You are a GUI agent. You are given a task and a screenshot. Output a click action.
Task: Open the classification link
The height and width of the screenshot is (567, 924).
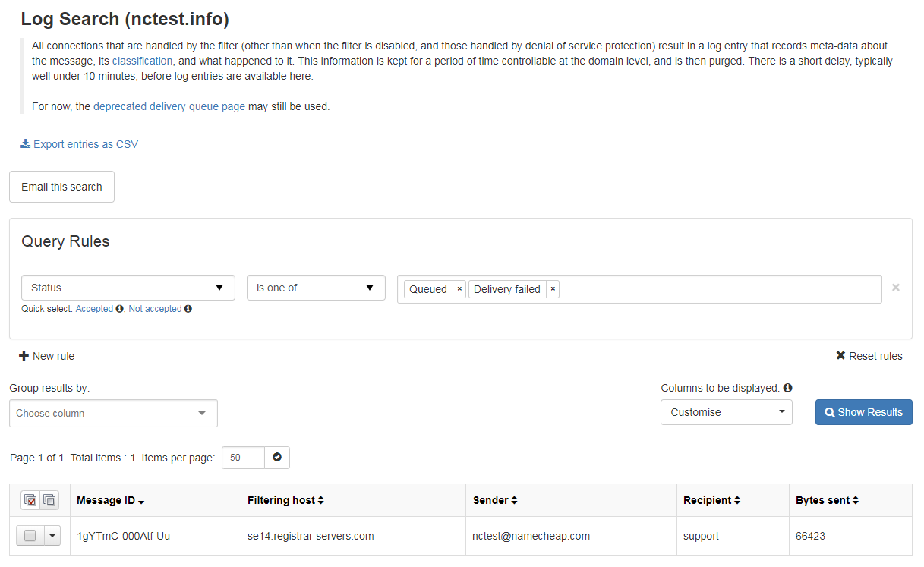(x=142, y=61)
